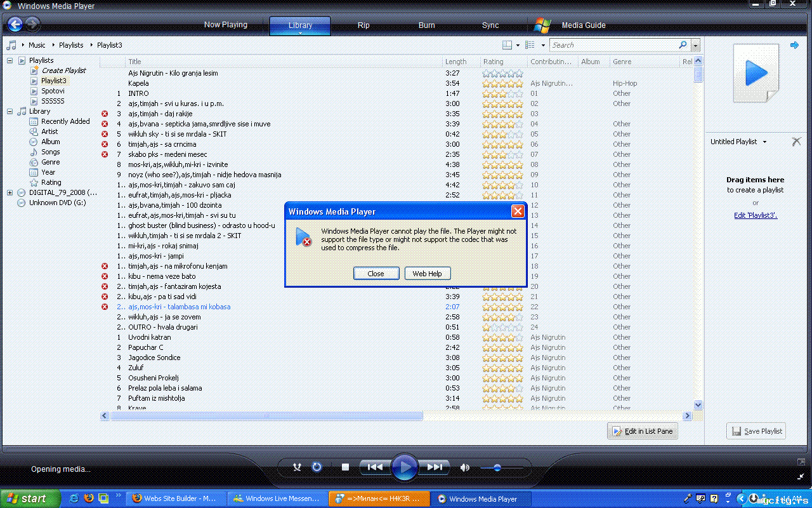Open Recently Added in Library
This screenshot has width=812, height=508.
click(x=60, y=121)
